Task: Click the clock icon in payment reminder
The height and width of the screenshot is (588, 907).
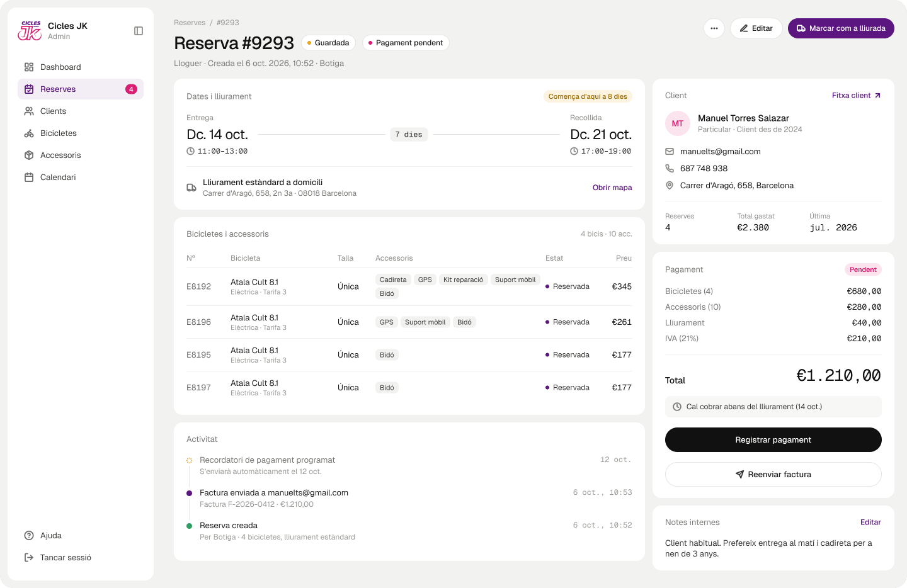Action: pos(677,407)
